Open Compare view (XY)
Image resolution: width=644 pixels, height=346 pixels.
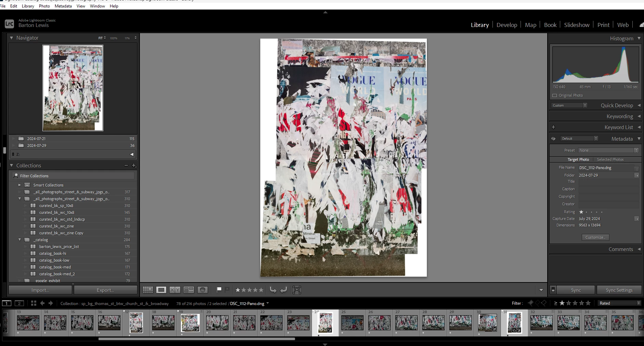tap(175, 290)
